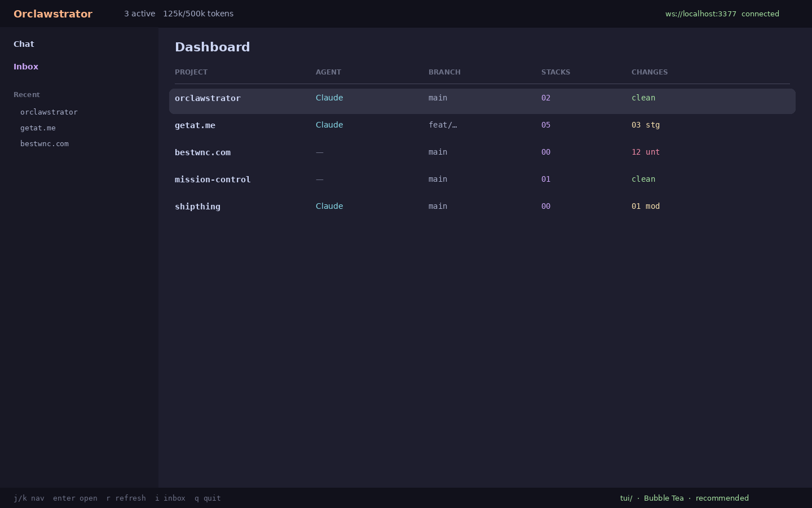Viewport: 812px width, 508px height.
Task: Click the 3 active indicator
Action: pos(139,14)
